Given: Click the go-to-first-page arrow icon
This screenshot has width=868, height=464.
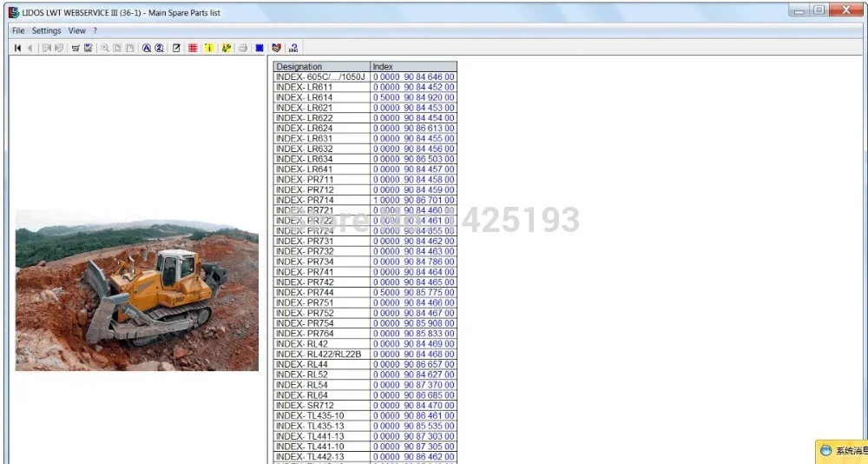Looking at the screenshot, I should 17,49.
